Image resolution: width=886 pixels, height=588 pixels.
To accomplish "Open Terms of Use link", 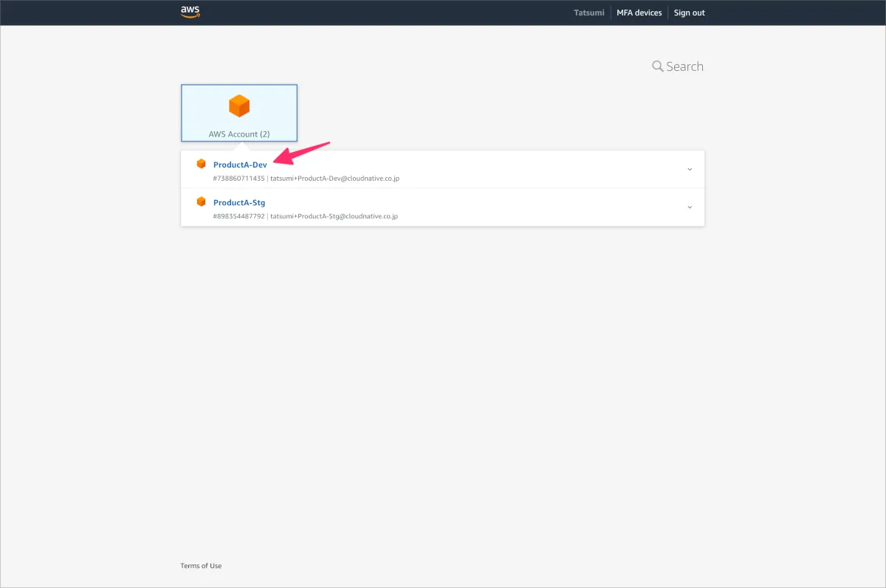I will tap(201, 566).
